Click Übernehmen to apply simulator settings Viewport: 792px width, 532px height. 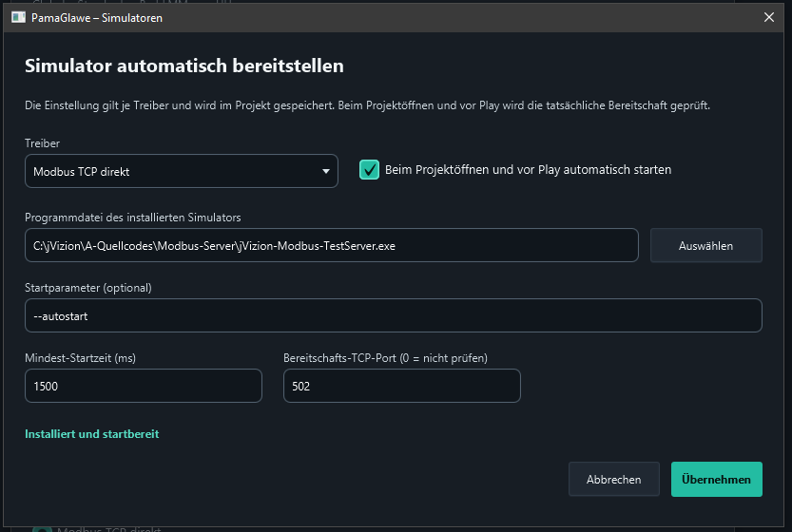point(716,479)
